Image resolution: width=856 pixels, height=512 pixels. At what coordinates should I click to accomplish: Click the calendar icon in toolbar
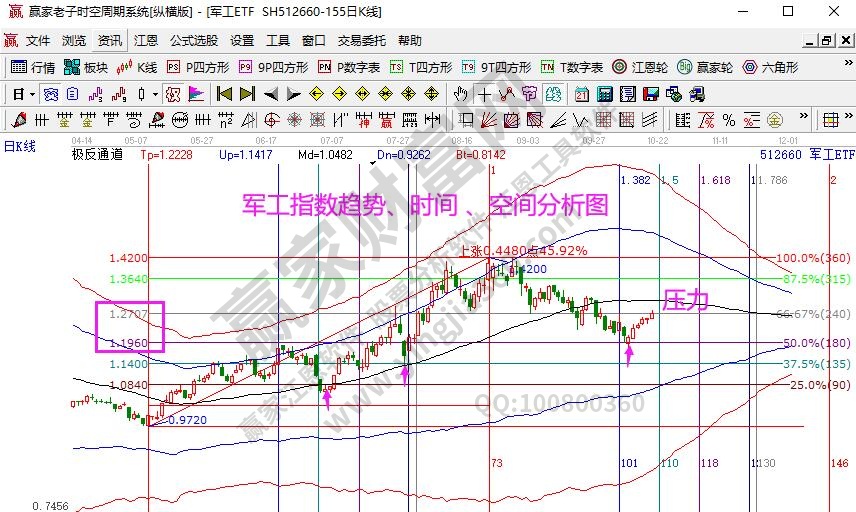pyautogui.click(x=581, y=94)
